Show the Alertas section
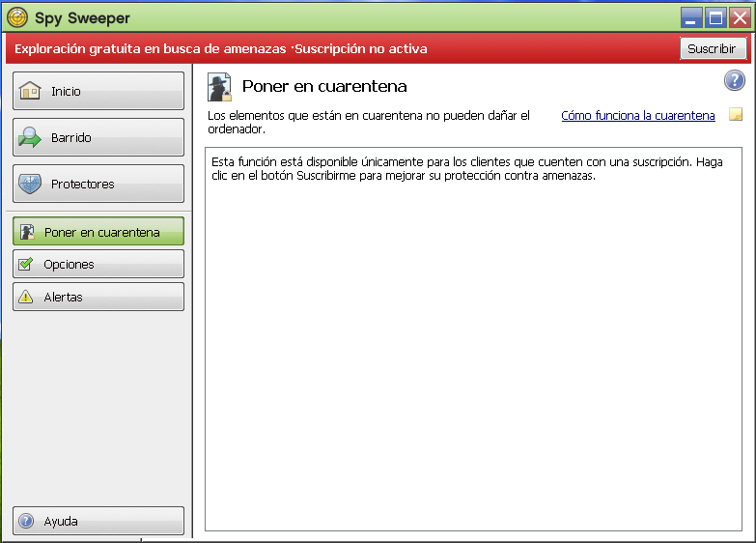Image resolution: width=756 pixels, height=543 pixels. [98, 297]
